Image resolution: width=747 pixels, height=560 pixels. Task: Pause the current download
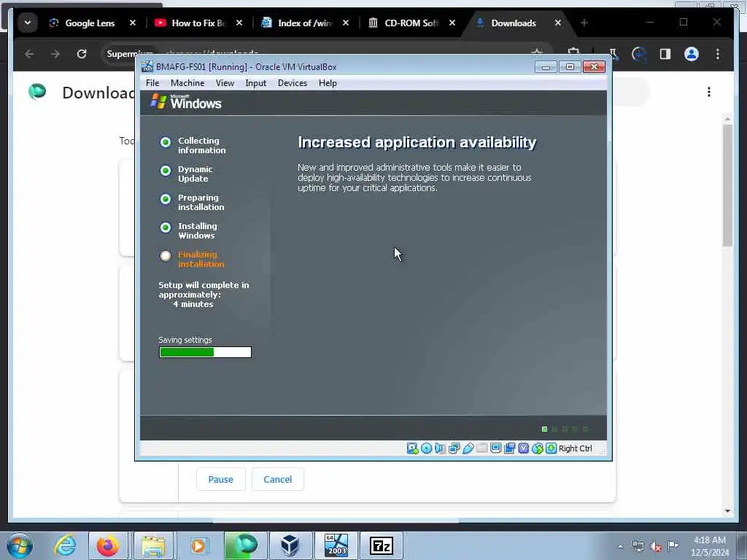[220, 480]
